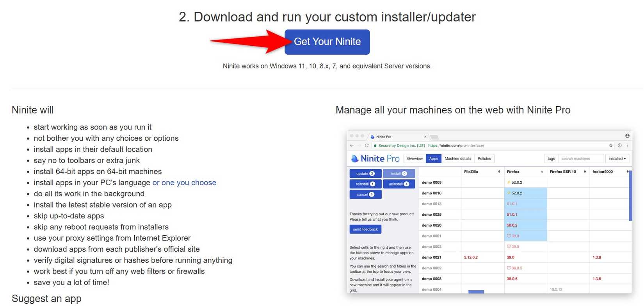Click the demo 0003 row label
The width and height of the screenshot is (644, 306).
(x=431, y=247)
